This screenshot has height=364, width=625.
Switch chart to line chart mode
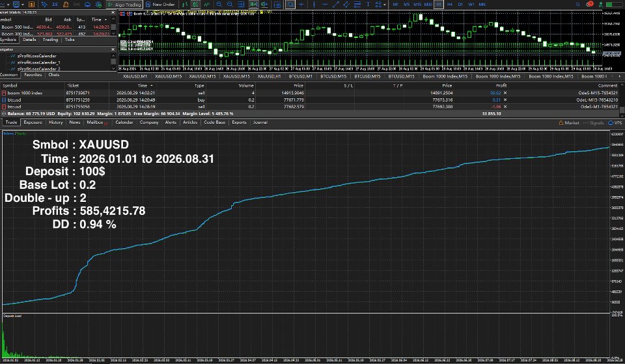207,5
